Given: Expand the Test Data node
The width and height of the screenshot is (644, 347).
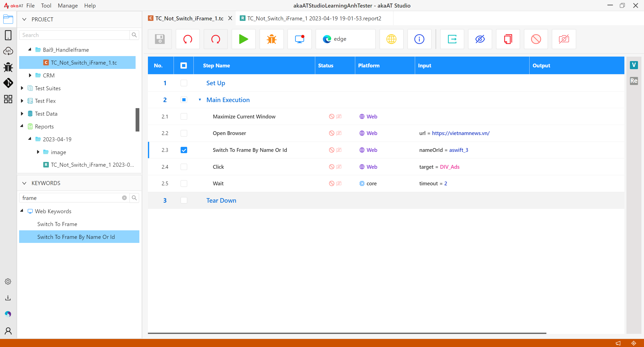Looking at the screenshot, I should coord(22,114).
